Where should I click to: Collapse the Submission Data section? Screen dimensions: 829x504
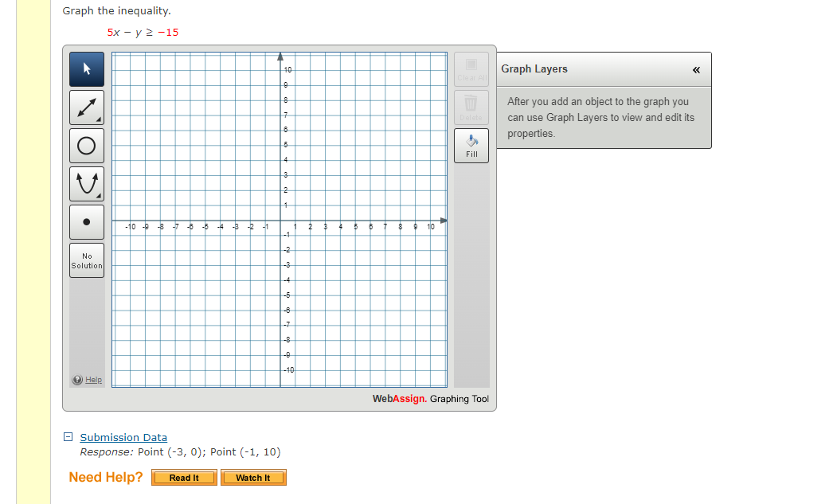coord(68,437)
